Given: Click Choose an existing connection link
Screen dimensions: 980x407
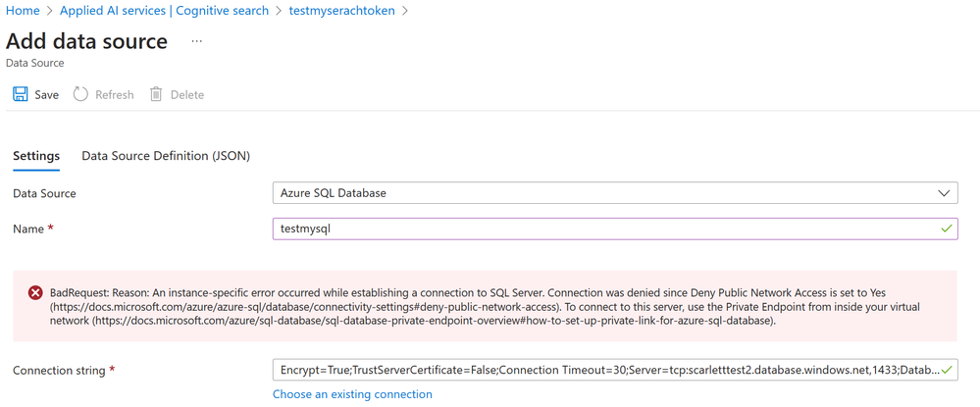Looking at the screenshot, I should point(352,394).
